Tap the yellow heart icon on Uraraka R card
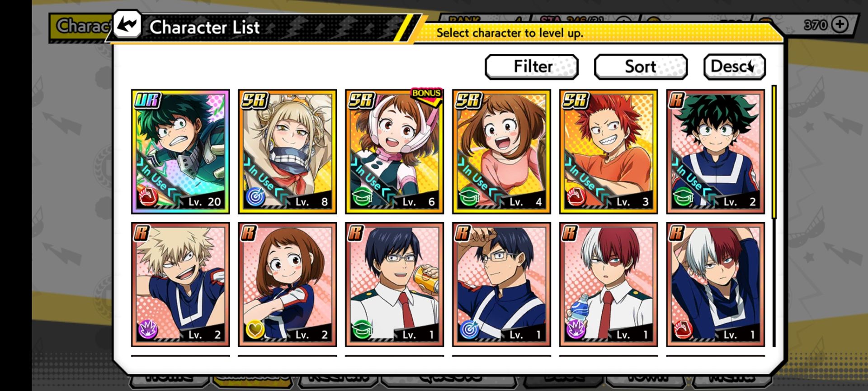This screenshot has height=391, width=868. pyautogui.click(x=255, y=329)
